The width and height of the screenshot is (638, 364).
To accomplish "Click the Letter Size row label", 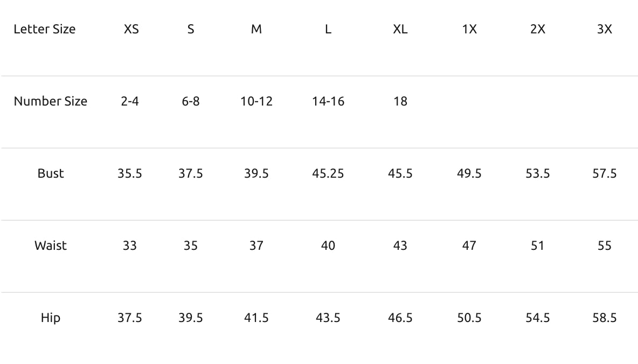I will [x=44, y=29].
